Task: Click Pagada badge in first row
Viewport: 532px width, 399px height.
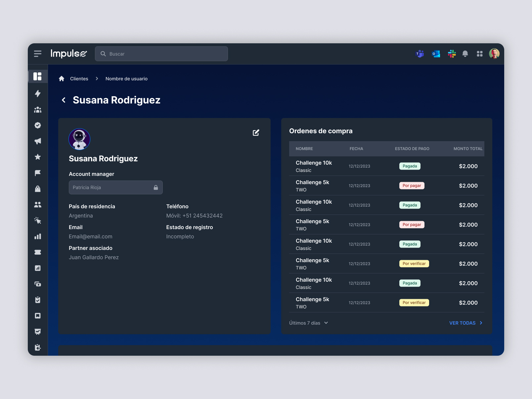Action: coord(410,166)
